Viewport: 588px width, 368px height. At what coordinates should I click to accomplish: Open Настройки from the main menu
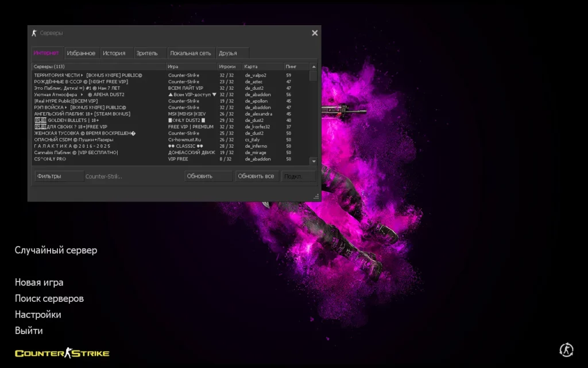pyautogui.click(x=38, y=315)
